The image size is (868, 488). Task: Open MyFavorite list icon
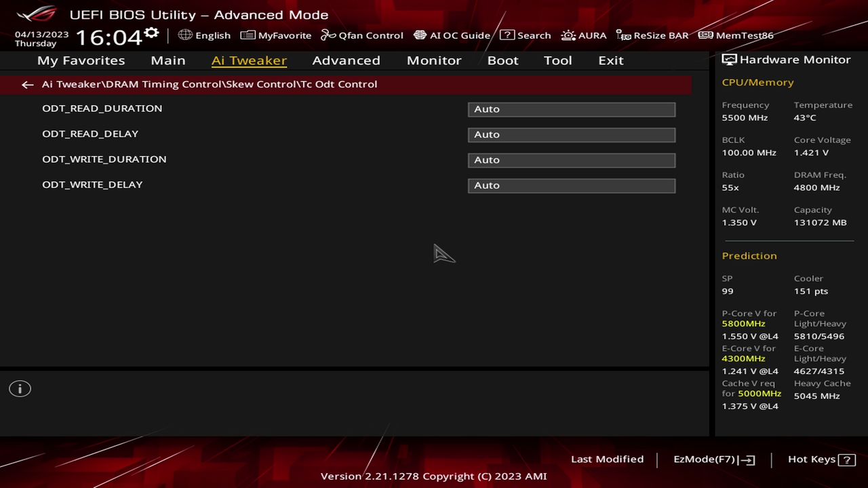248,35
